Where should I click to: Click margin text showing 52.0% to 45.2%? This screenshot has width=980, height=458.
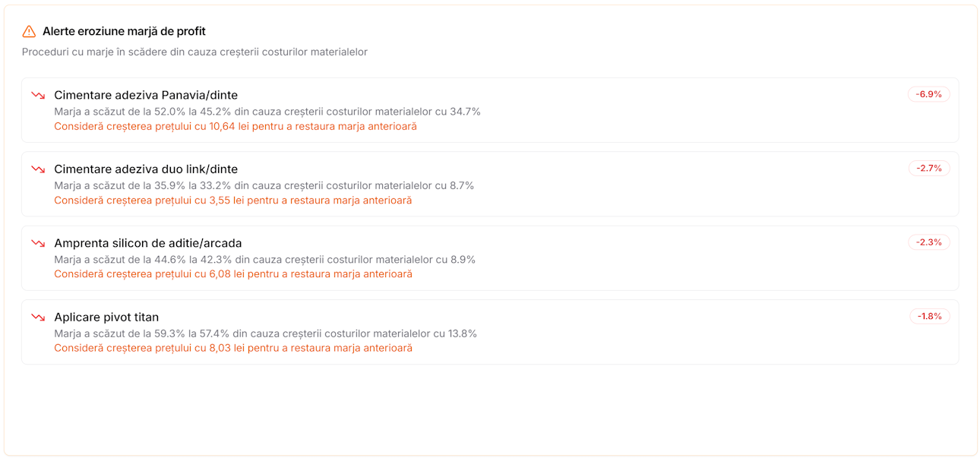tap(267, 112)
